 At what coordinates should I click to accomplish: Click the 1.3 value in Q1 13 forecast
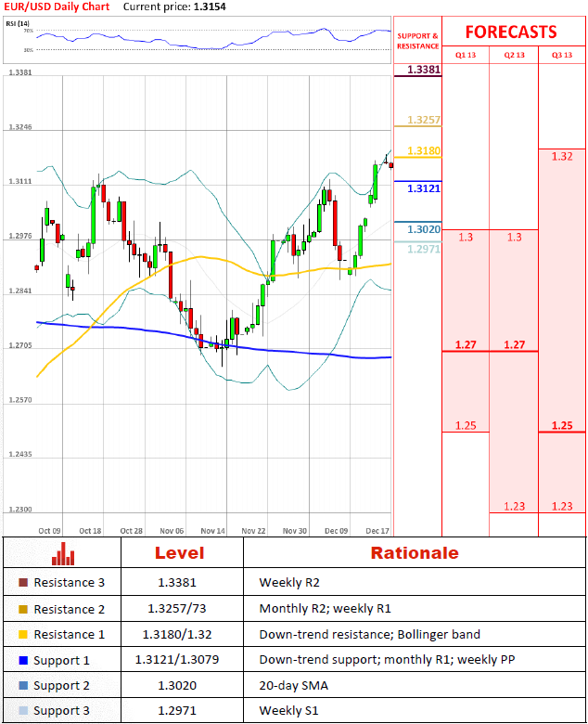point(466,238)
